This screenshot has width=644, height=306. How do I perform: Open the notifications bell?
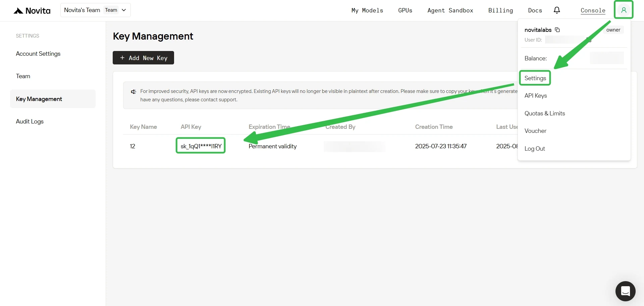557,10
